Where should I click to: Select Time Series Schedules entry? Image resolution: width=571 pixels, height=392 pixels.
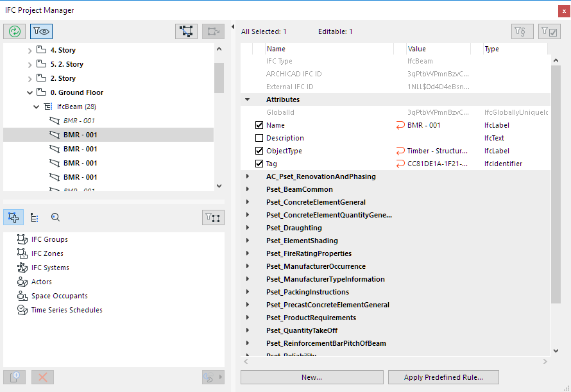[67, 310]
